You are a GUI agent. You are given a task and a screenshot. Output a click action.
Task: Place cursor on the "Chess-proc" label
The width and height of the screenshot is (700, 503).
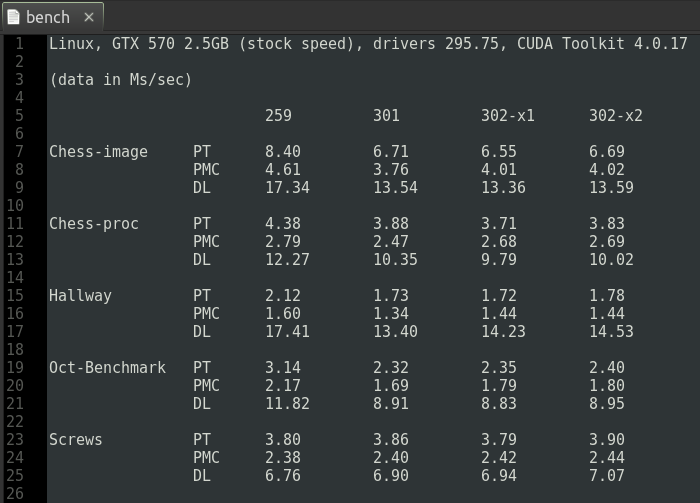tap(94, 224)
